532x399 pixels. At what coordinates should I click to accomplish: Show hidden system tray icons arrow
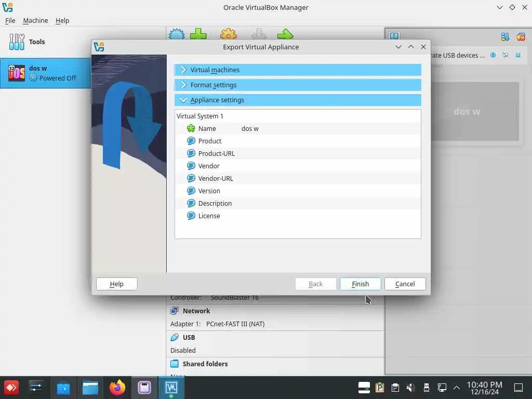[457, 387]
